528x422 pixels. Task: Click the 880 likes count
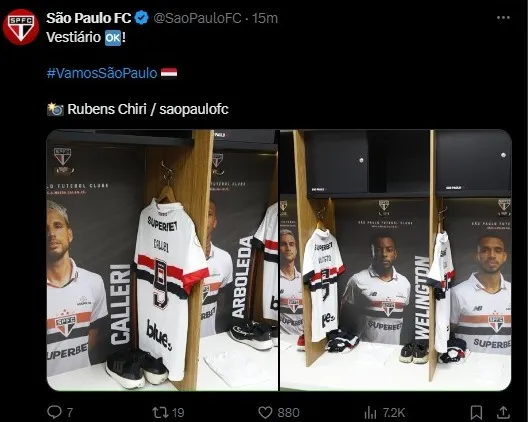pos(289,413)
